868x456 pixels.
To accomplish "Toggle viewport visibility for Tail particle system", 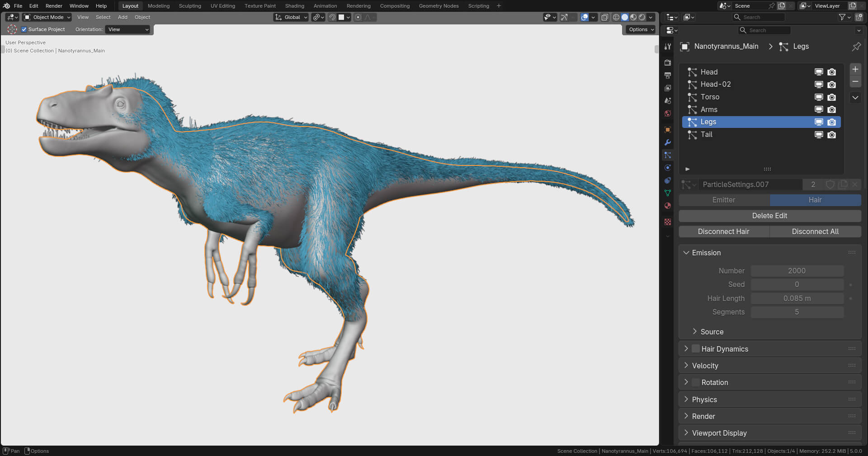I will pyautogui.click(x=819, y=135).
